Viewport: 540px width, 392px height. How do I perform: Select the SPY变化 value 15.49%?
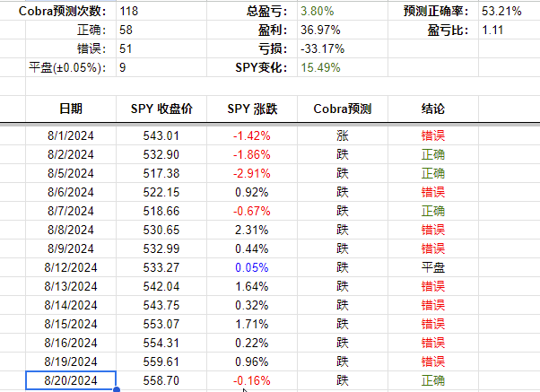pos(343,67)
